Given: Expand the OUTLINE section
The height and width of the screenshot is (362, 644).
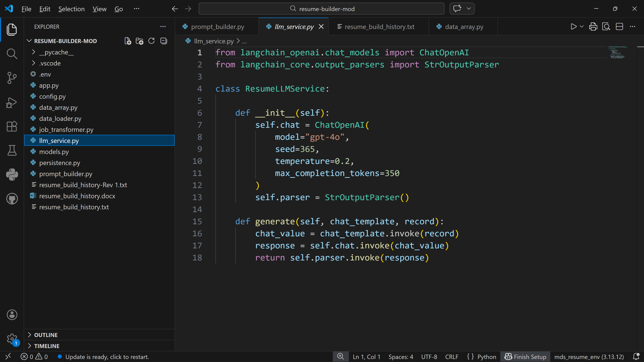Looking at the screenshot, I should [x=46, y=335].
